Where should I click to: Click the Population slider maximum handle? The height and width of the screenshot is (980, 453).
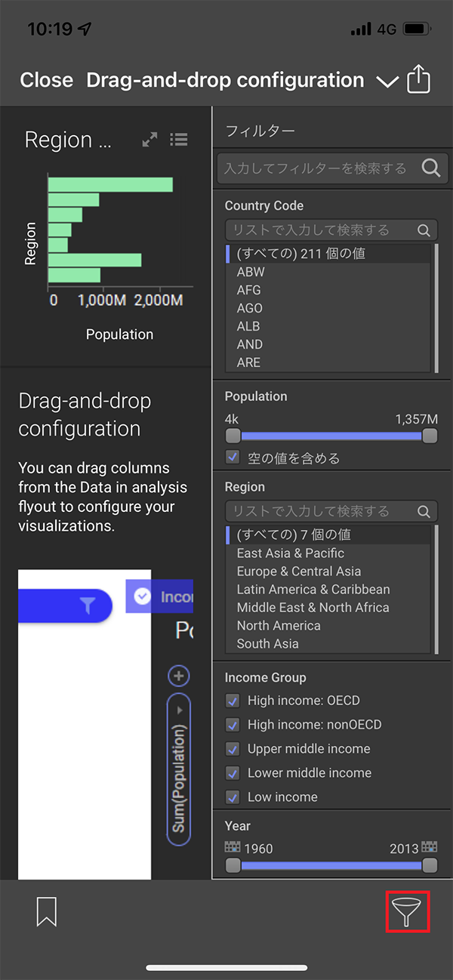[430, 436]
